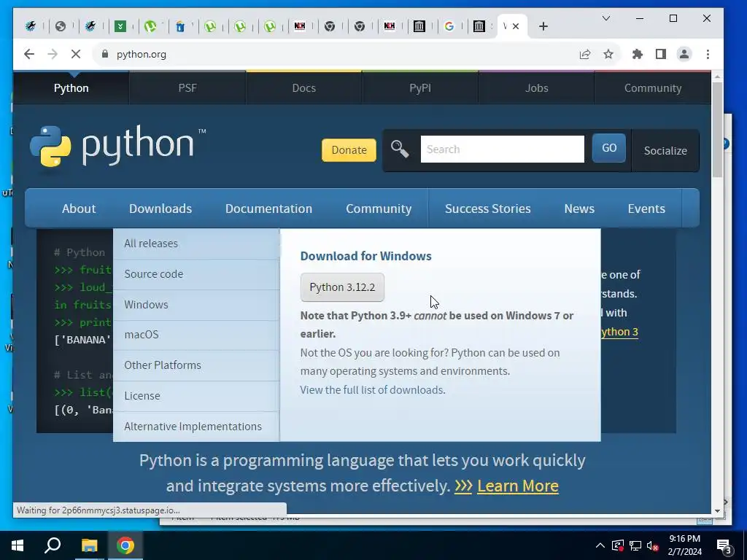Open the Socialize menu

pyautogui.click(x=665, y=150)
